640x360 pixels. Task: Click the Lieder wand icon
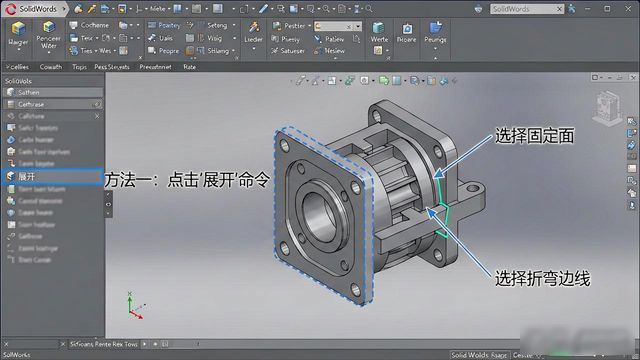254,27
